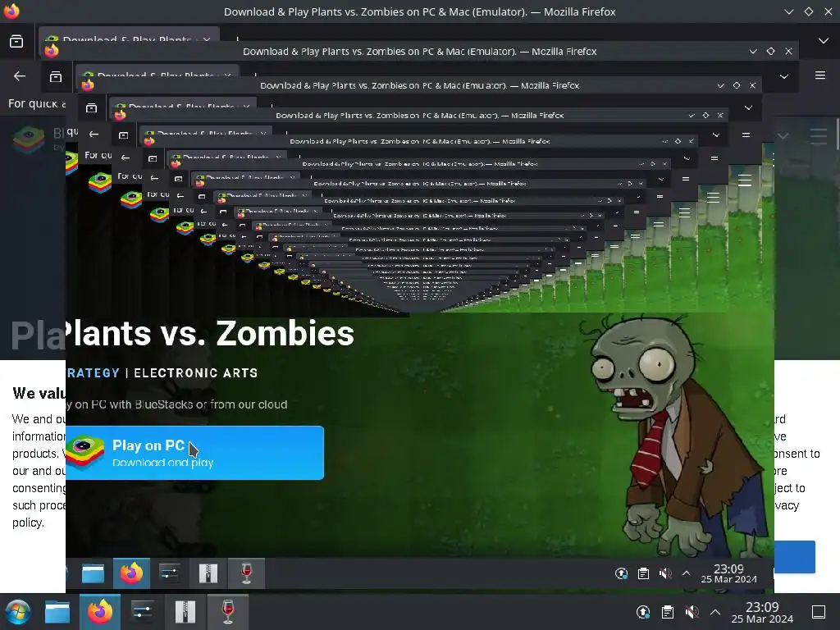Open the STRATEGY category link
Image resolution: width=840 pixels, height=630 pixels.
[93, 373]
